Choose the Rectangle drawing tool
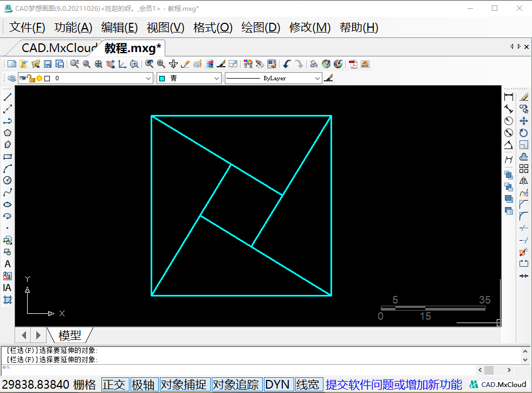The width and height of the screenshot is (532, 393). (x=8, y=157)
